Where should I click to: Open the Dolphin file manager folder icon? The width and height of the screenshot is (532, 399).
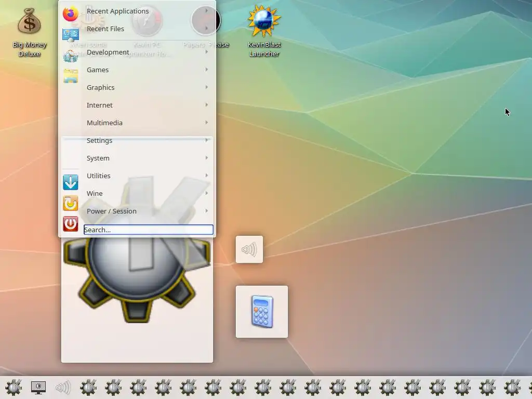click(71, 76)
